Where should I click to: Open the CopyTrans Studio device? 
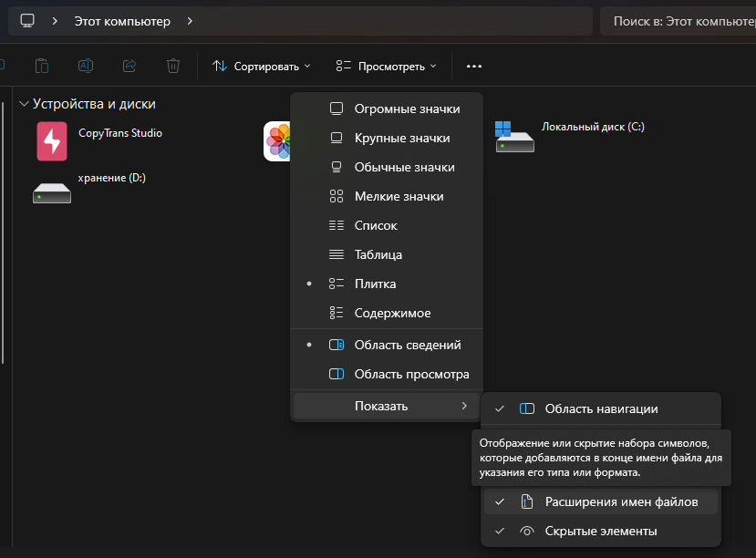[x=52, y=141]
